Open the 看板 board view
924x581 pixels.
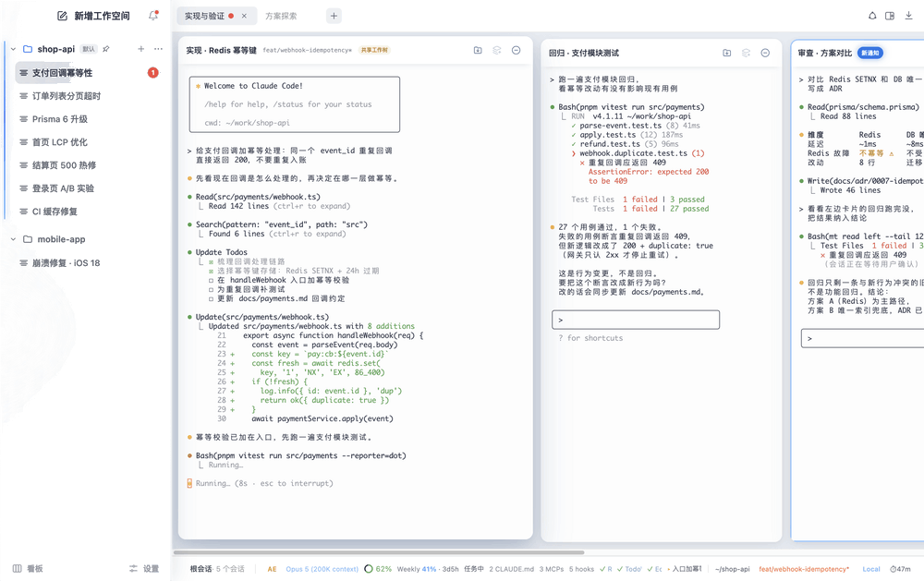coord(28,569)
